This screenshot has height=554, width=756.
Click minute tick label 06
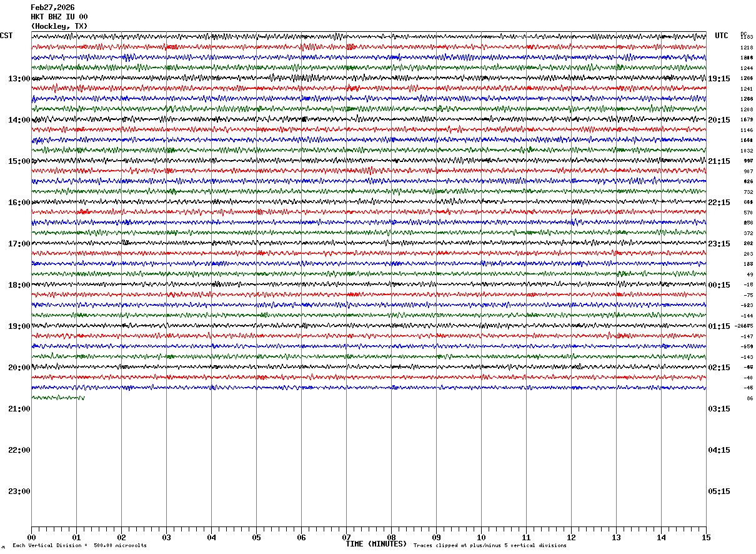click(301, 537)
